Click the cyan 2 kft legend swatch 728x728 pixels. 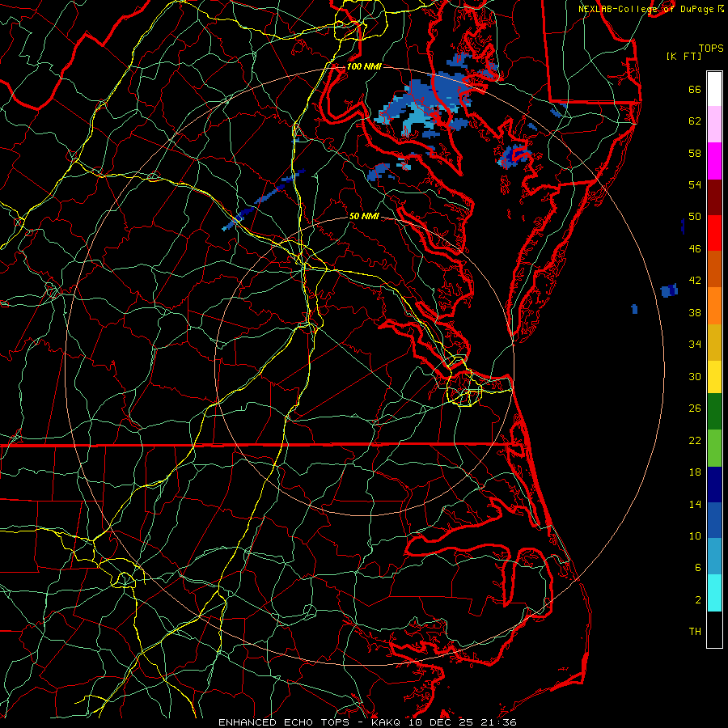714,593
